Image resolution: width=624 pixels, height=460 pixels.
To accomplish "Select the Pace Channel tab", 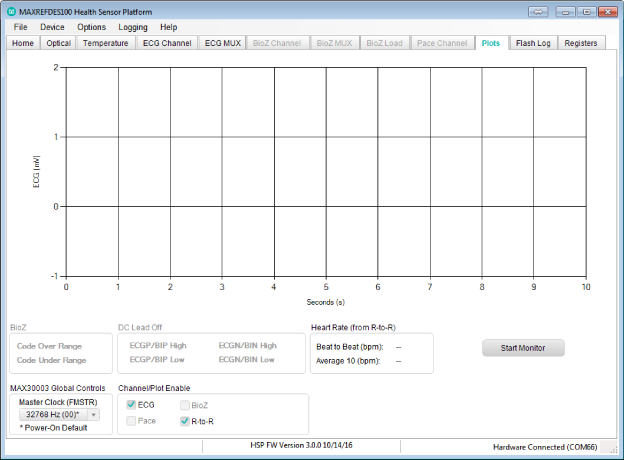I will tap(442, 43).
